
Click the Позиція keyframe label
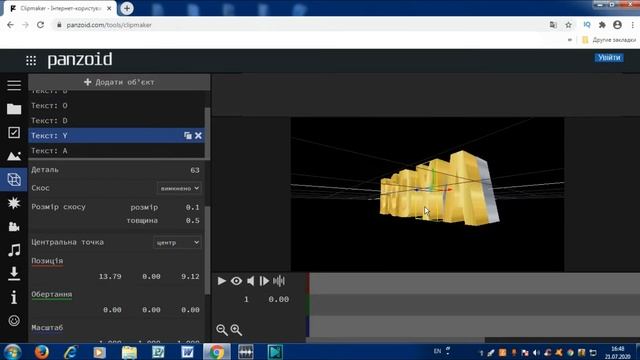click(47, 261)
